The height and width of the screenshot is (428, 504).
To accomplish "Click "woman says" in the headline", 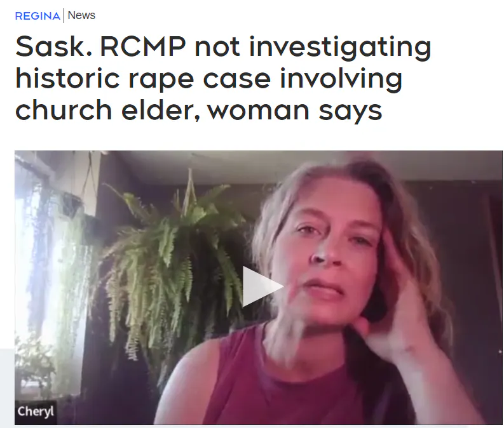I will (x=294, y=112).
